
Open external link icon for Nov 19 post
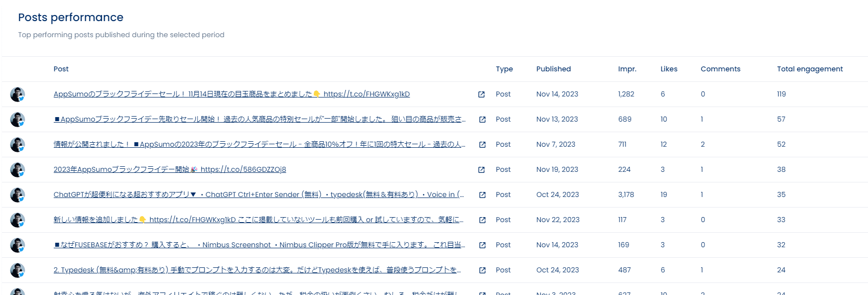(x=481, y=170)
